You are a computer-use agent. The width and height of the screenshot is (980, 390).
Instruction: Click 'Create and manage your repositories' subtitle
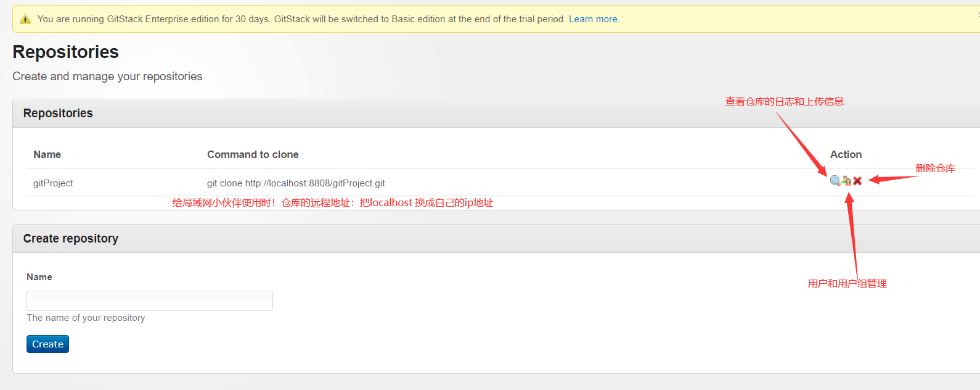point(107,77)
